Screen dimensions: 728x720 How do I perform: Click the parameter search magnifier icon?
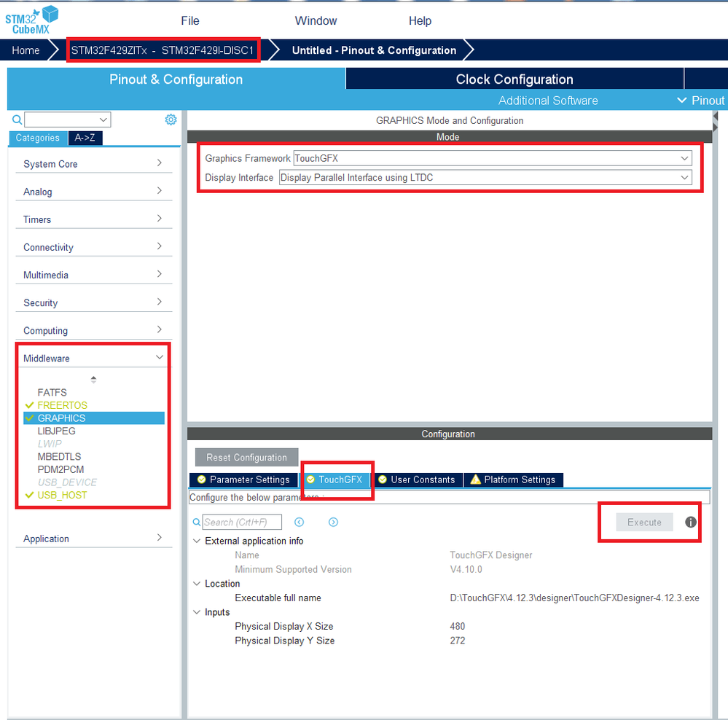[x=197, y=523]
